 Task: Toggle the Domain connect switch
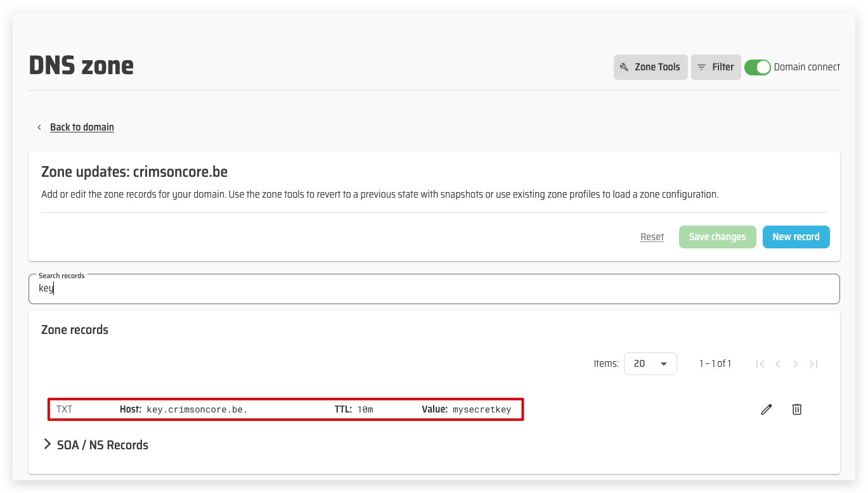757,67
